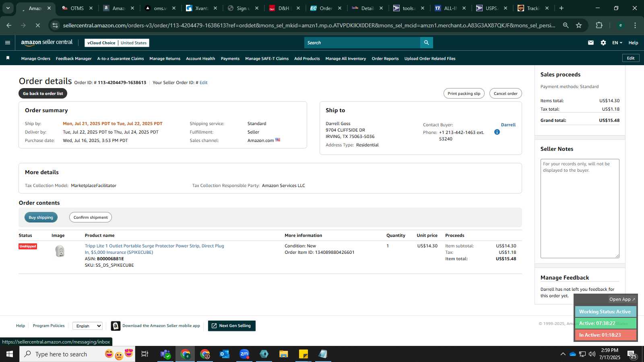Open the messages envelope icon

pos(591,43)
